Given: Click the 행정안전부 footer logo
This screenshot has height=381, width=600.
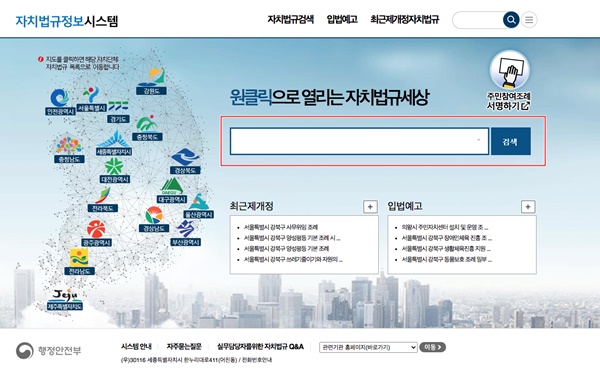Looking at the screenshot, I should pos(49,350).
